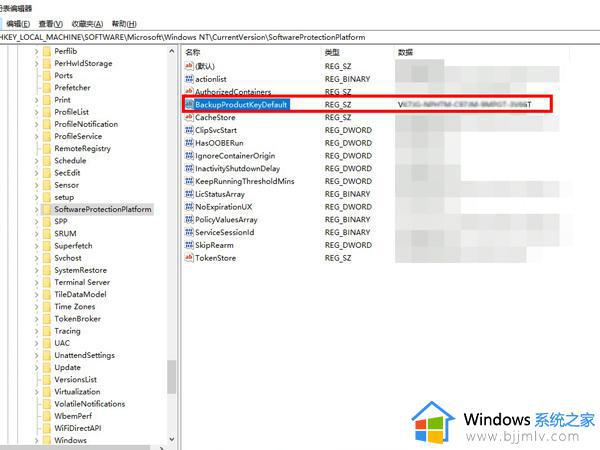
Task: Select the VolatileNotifications key
Action: (x=90, y=404)
